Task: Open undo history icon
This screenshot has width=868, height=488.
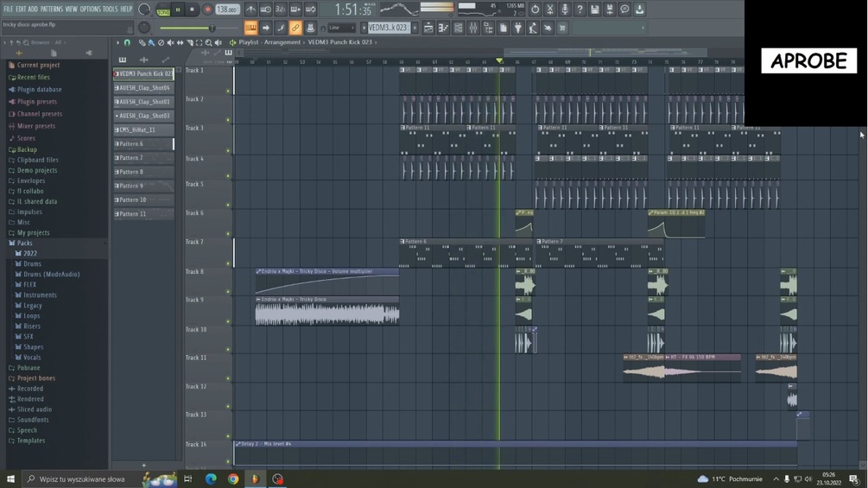Action: pyautogui.click(x=535, y=10)
